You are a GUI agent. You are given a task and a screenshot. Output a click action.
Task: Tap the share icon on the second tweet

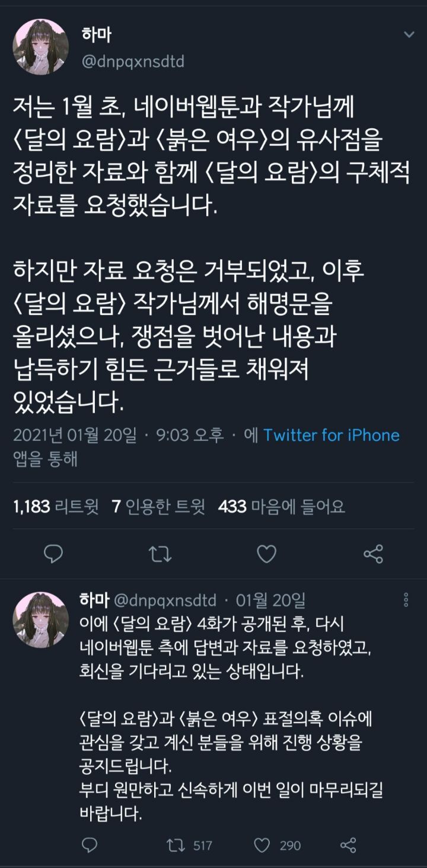coord(348,845)
